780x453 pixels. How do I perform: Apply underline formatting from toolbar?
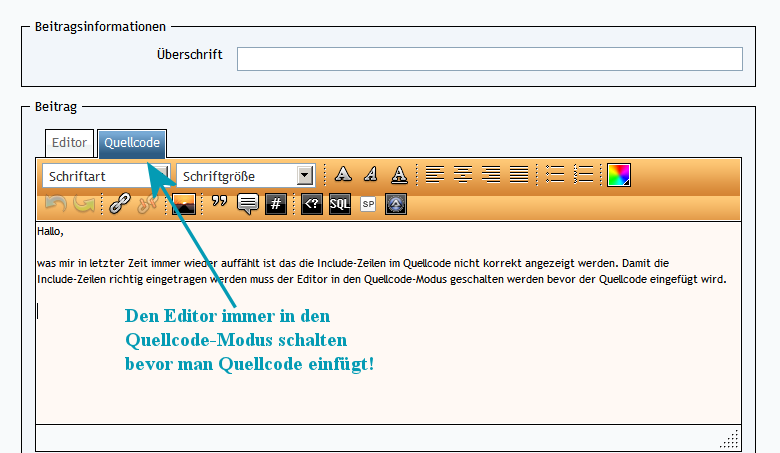[x=399, y=175]
